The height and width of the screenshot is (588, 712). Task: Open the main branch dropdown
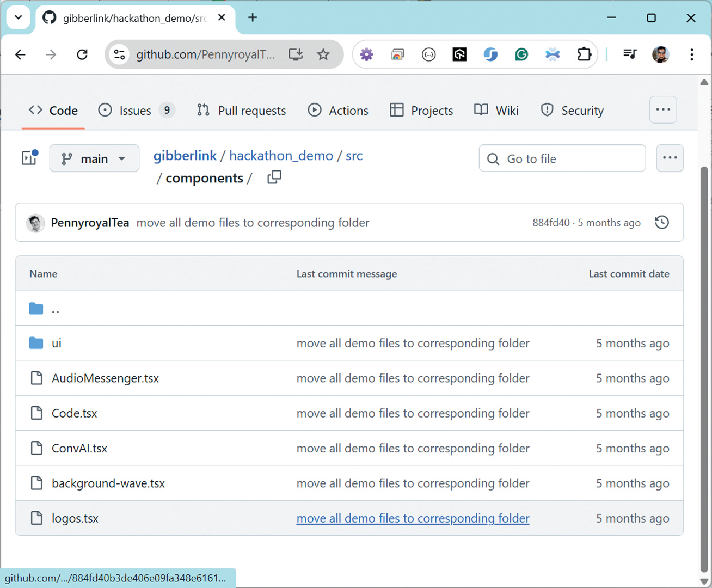click(x=94, y=158)
